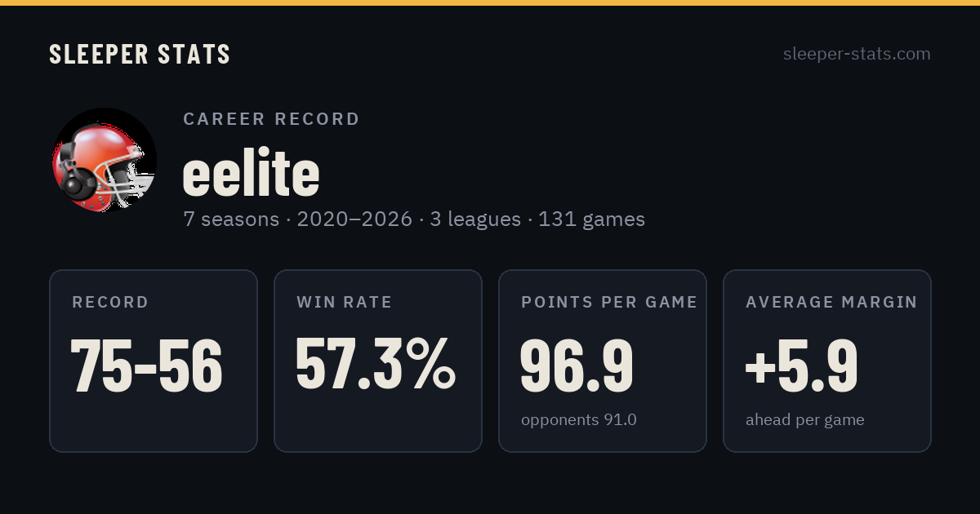Click the WIN RATE label text
The width and height of the screenshot is (980, 514).
click(x=345, y=303)
